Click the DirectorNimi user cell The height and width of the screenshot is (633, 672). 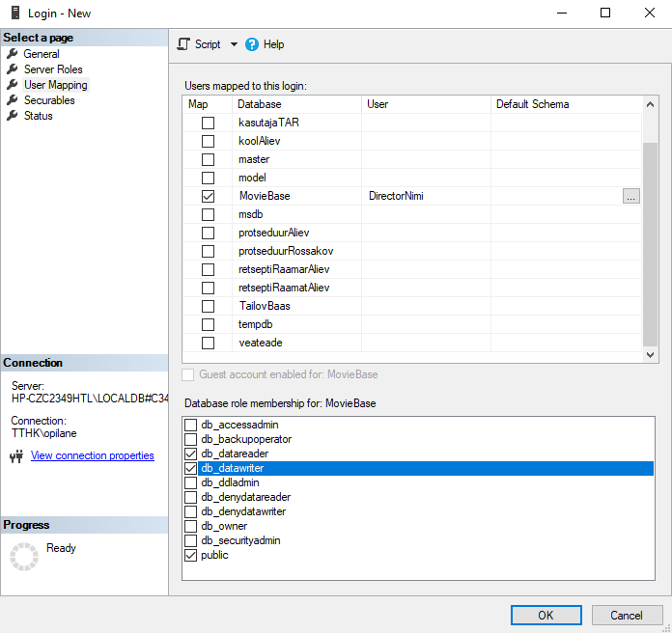pos(425,196)
